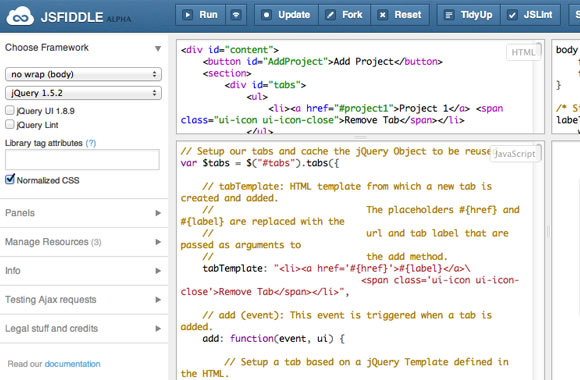The height and width of the screenshot is (380, 580).
Task: Click the HTML panel label
Action: [x=523, y=52]
